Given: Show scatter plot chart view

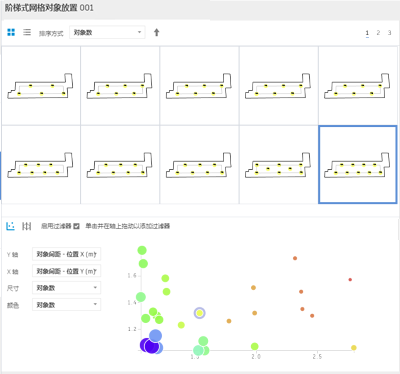Looking at the screenshot, I should (11, 226).
